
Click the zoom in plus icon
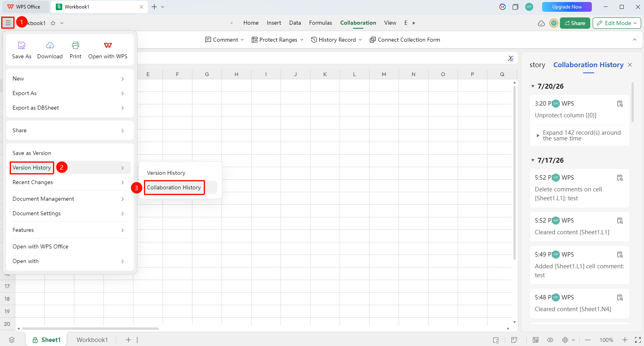click(625, 340)
